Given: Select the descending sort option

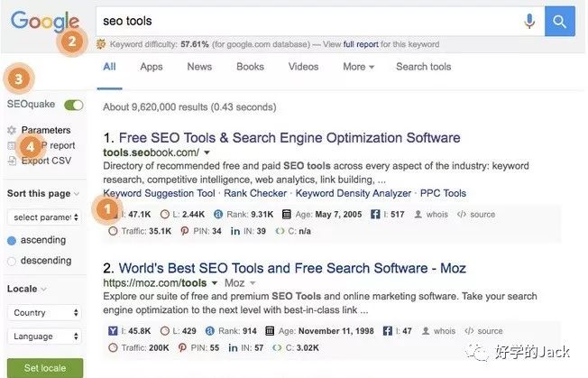Looking at the screenshot, I should click(x=13, y=261).
